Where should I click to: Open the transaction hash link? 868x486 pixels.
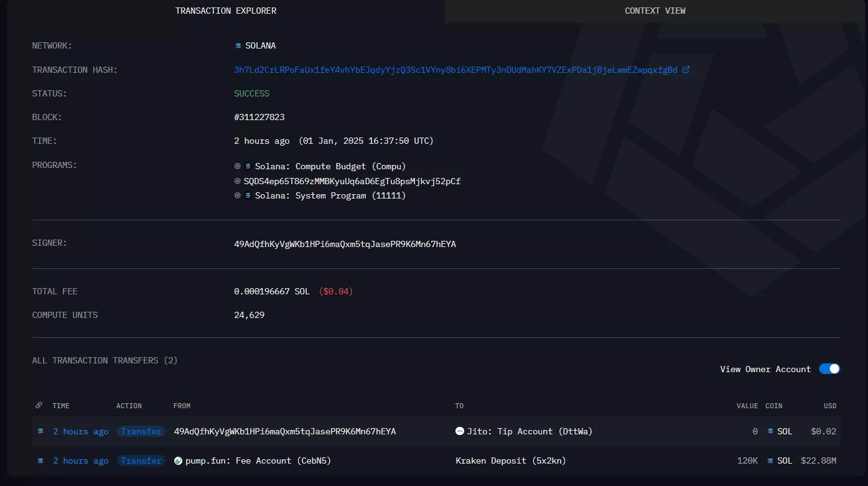tap(455, 70)
